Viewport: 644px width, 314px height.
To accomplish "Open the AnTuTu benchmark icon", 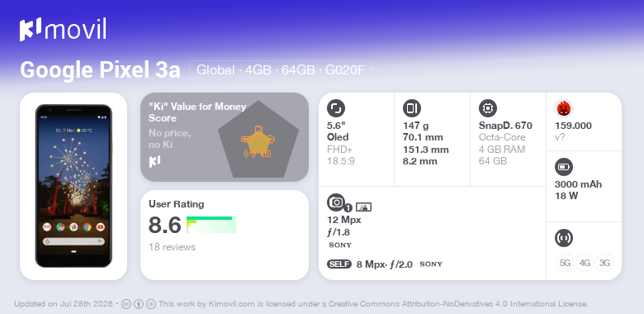I will (564, 108).
